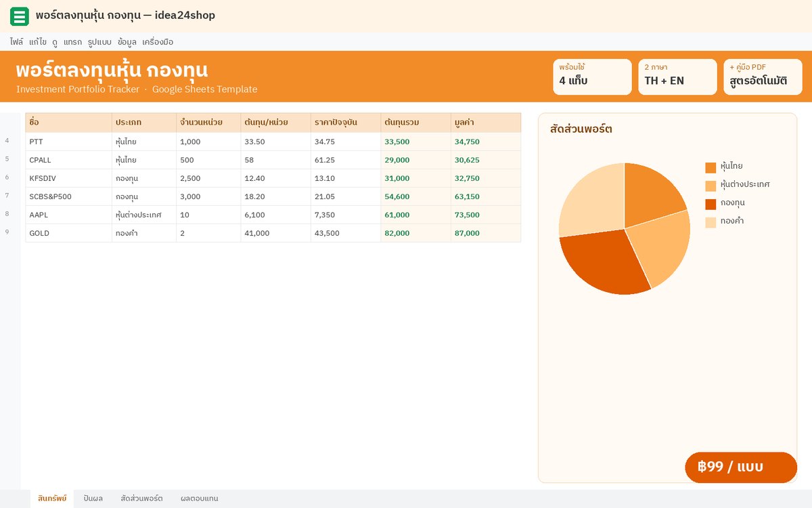Select the ประเภท column header
The width and height of the screenshot is (812, 508).
click(x=144, y=123)
